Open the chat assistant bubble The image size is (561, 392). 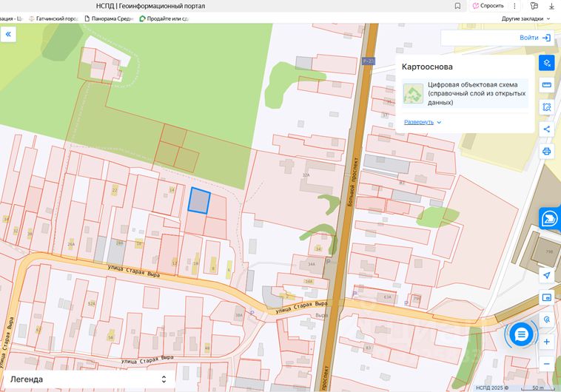[522, 334]
